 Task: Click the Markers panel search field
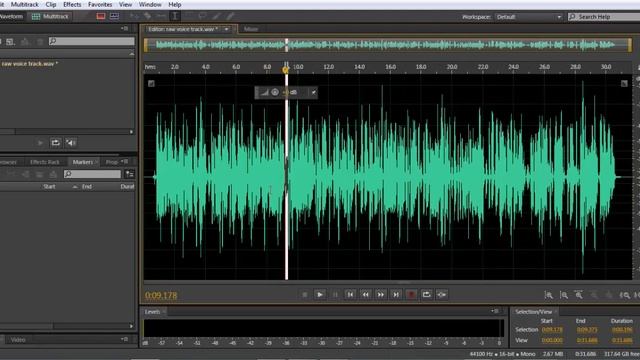click(x=92, y=174)
